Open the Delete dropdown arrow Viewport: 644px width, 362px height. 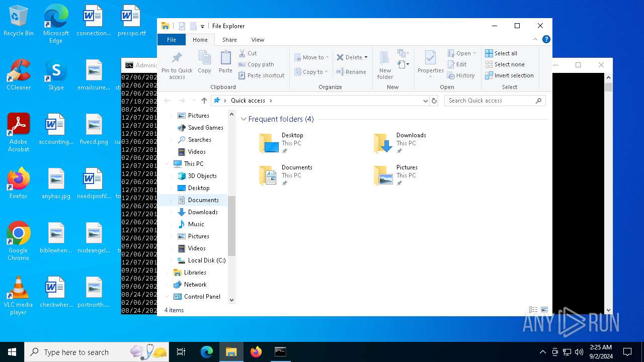pyautogui.click(x=366, y=57)
